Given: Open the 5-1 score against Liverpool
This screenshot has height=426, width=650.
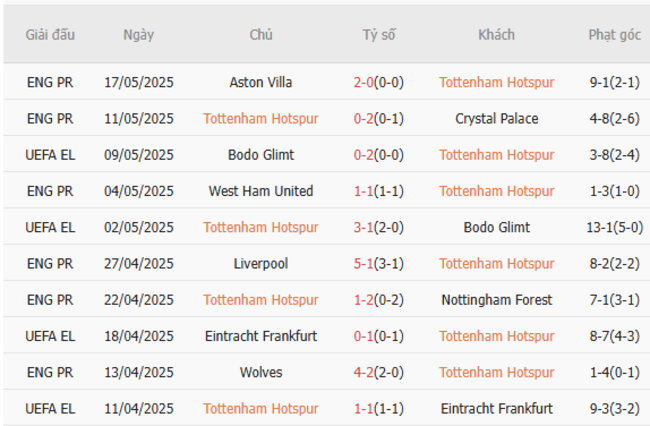Looking at the screenshot, I should (364, 263).
